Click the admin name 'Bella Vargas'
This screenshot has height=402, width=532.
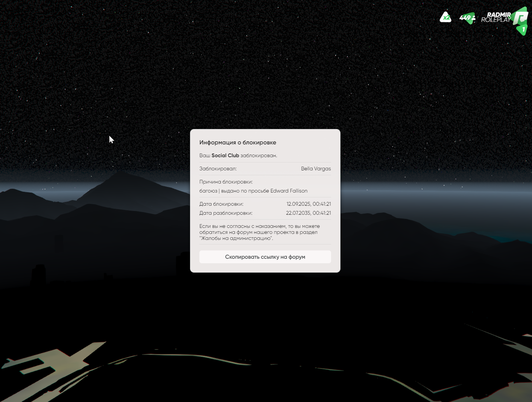(x=316, y=168)
